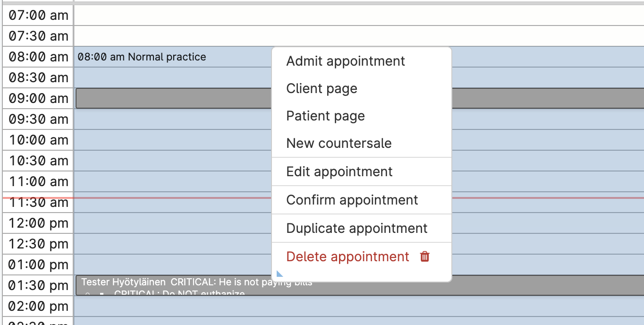Image resolution: width=644 pixels, height=325 pixels.
Task: Click the 02:00 pm time label
Action: tap(38, 307)
